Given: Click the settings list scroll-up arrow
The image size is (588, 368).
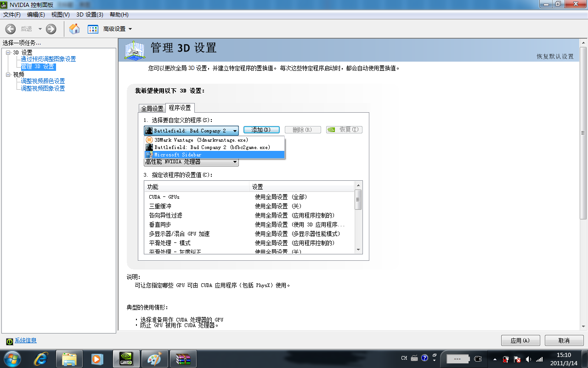Looking at the screenshot, I should (359, 185).
